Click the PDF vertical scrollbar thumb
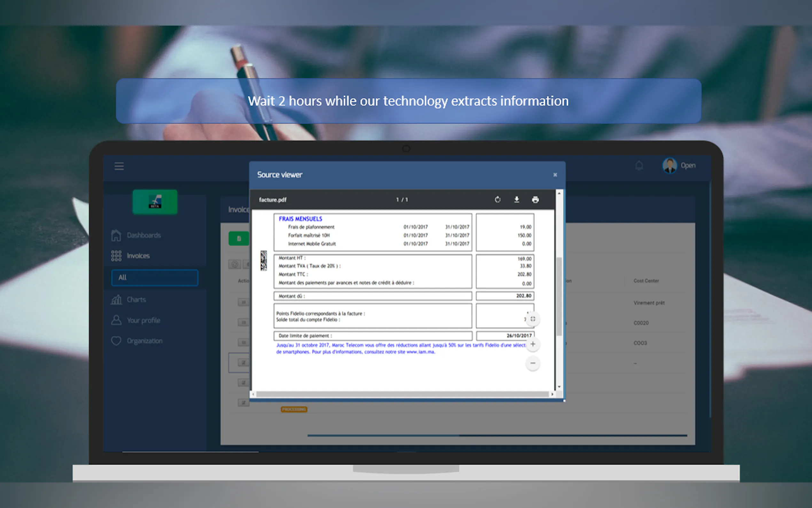812x508 pixels. click(559, 296)
